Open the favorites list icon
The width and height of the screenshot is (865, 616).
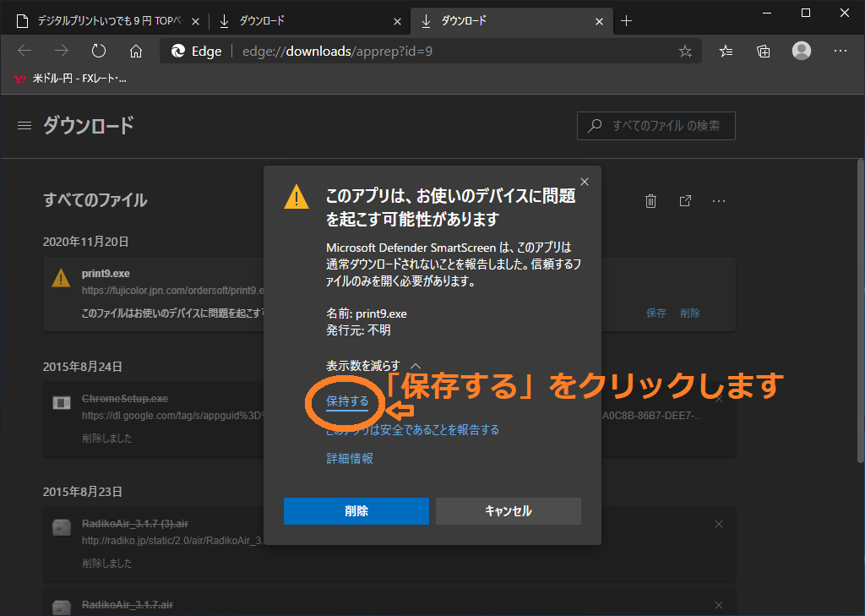[x=726, y=52]
